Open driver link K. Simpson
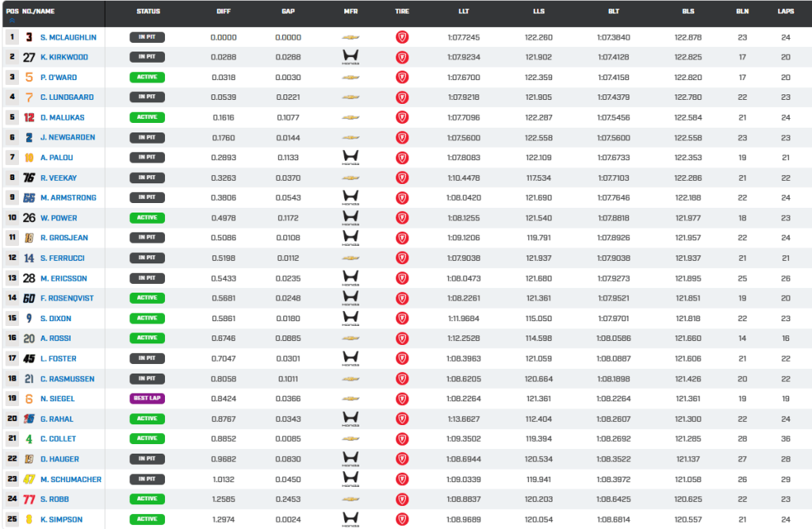This screenshot has height=529, width=812. [x=61, y=519]
